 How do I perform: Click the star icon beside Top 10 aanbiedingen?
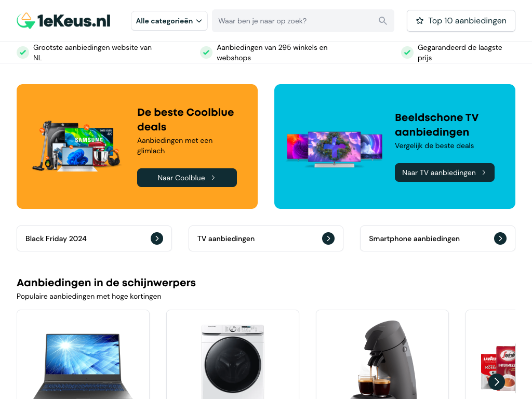[420, 21]
